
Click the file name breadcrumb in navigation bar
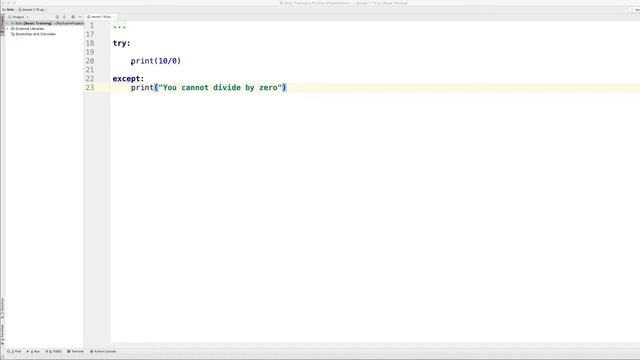coord(32,9)
